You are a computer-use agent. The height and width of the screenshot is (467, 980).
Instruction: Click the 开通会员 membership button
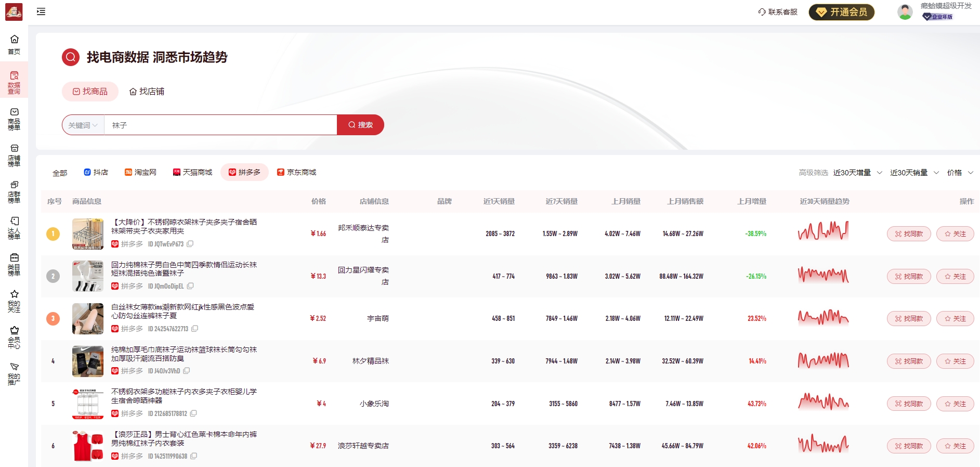point(841,12)
